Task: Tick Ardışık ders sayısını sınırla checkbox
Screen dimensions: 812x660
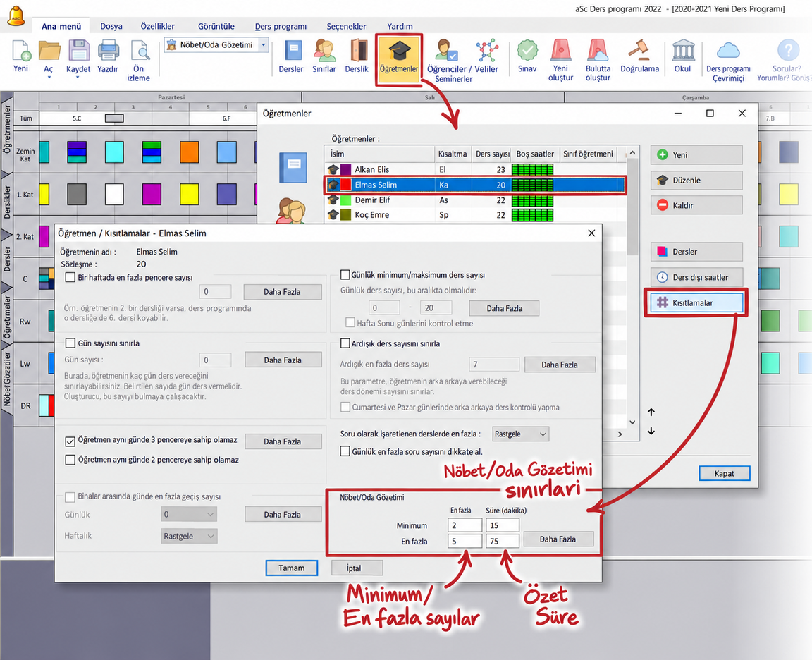Action: (345, 343)
